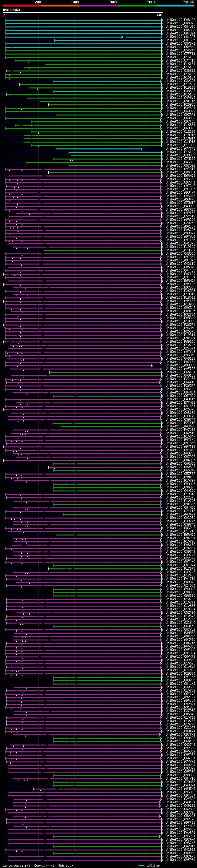197x868 pixels.
Task: Click label UniRef100_Q6RWD8
Action: [180, 464]
